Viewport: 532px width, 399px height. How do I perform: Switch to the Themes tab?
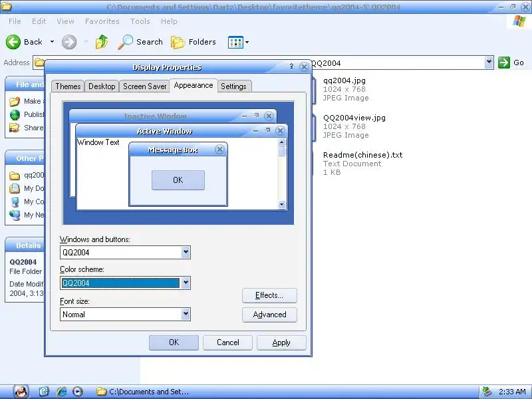(x=68, y=86)
